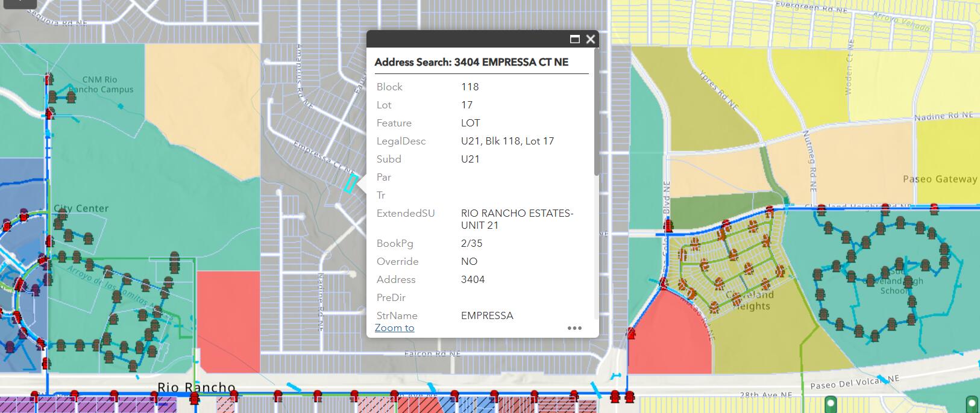Click the fire hydrant just left of the red semicircle zone
This screenshot has width=980, height=413.
631,333
